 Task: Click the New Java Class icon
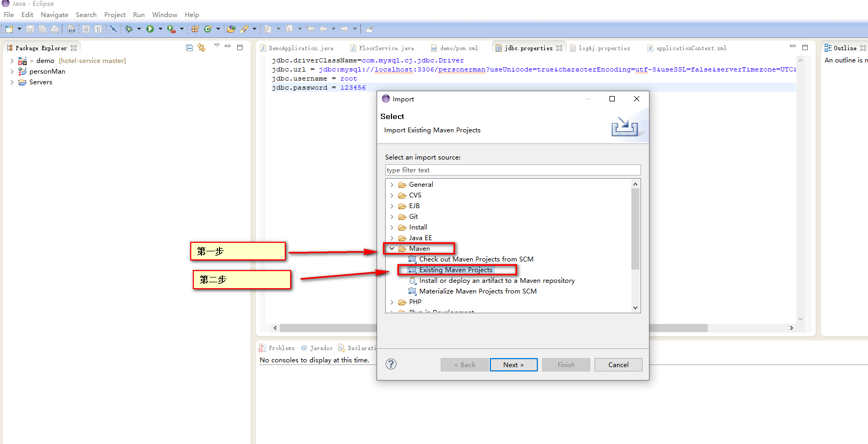(208, 29)
